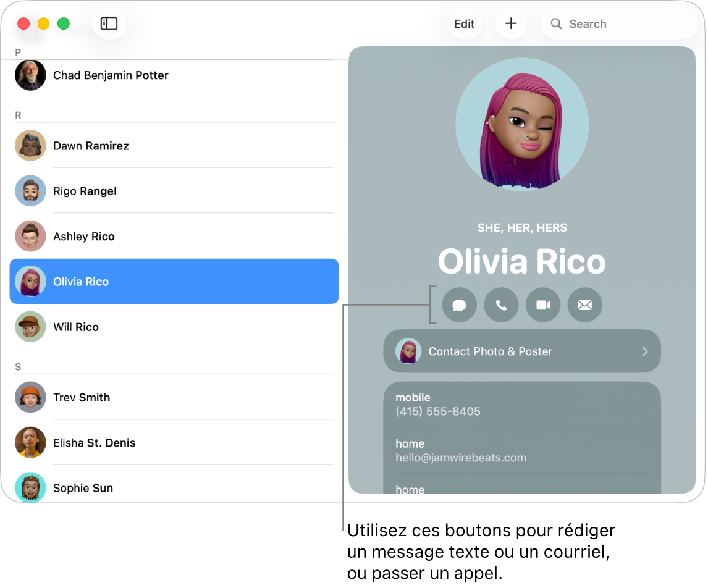
Task: Send a message using the chat bubble icon
Action: pyautogui.click(x=459, y=304)
